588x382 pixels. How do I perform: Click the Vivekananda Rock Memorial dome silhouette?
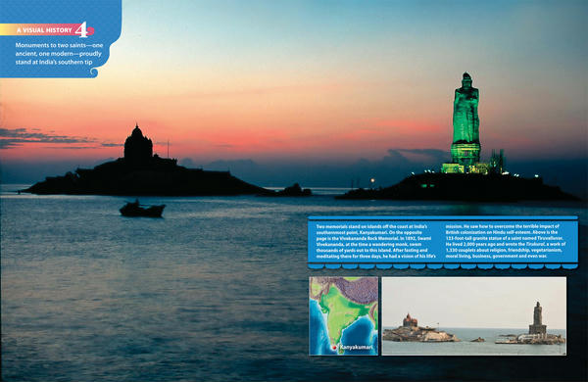coord(138,144)
